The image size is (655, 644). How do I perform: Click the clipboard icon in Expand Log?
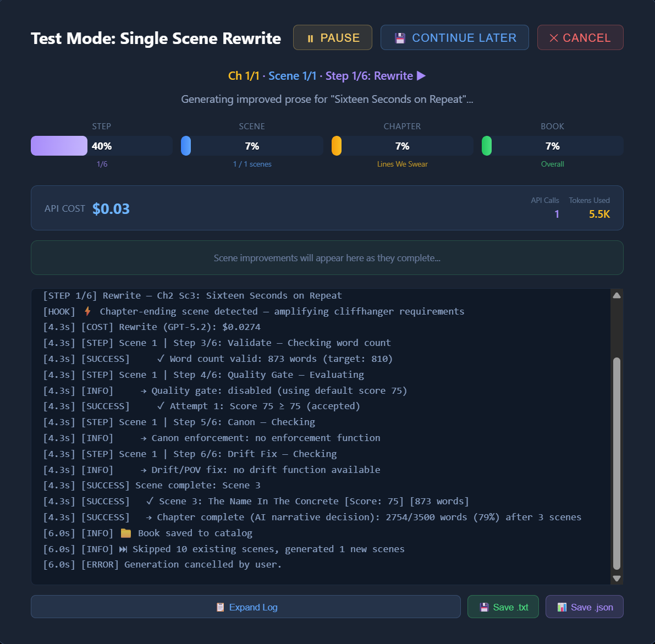tap(220, 607)
